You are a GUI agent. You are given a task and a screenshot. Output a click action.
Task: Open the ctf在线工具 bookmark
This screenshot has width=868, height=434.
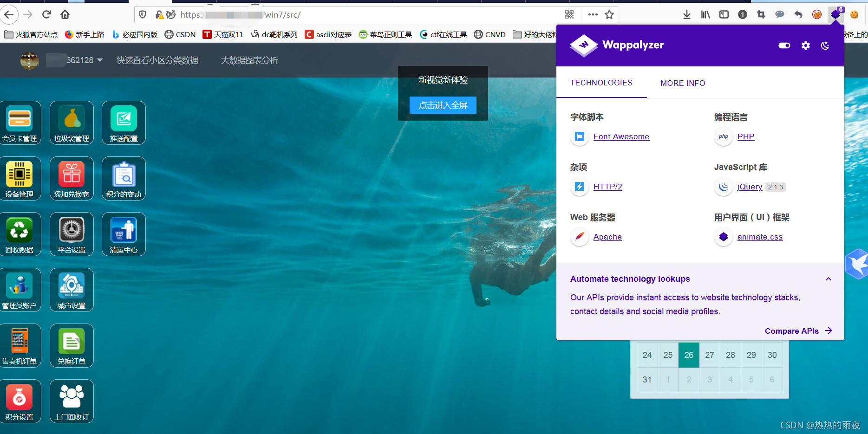tap(443, 34)
